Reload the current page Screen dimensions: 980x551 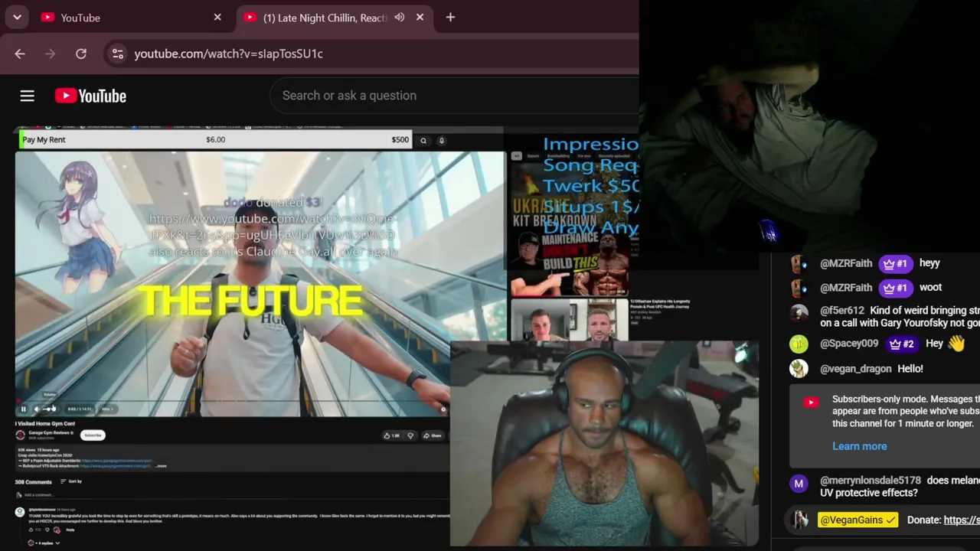point(81,54)
